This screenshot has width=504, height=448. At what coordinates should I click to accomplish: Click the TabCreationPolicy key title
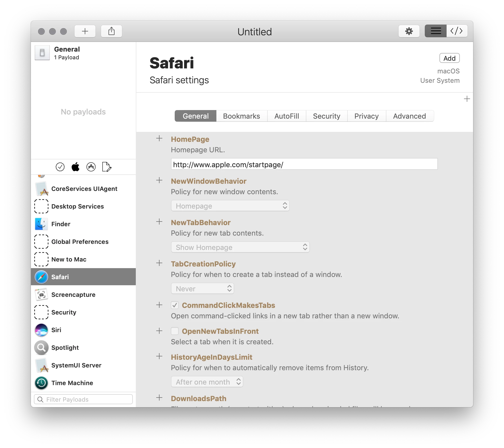pyautogui.click(x=203, y=264)
